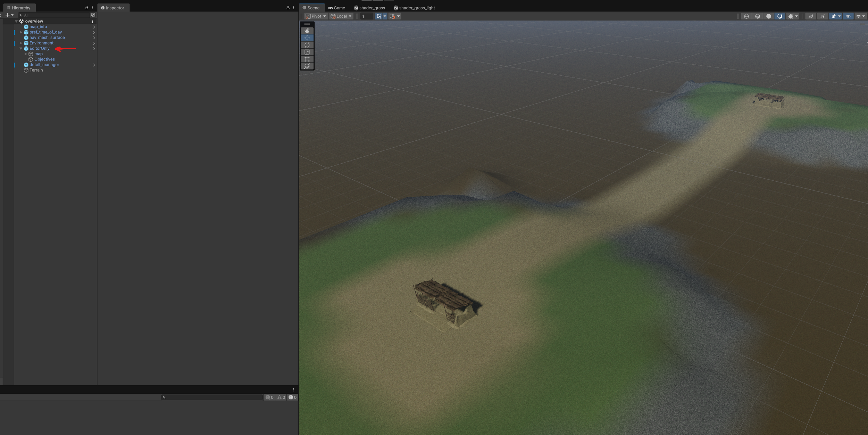Screen dimensions: 868x435
Task: Click the Hierarchy panel lock icon
Action: pos(86,8)
